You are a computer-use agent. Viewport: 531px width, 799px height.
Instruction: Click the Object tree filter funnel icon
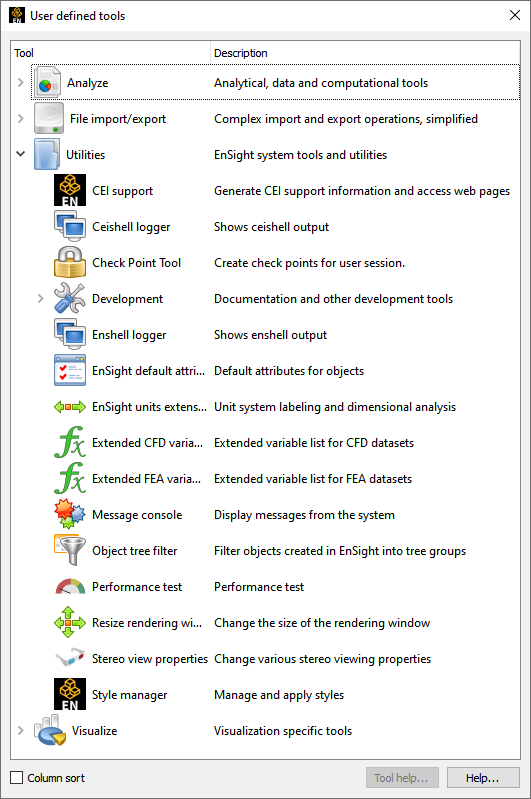(70, 550)
